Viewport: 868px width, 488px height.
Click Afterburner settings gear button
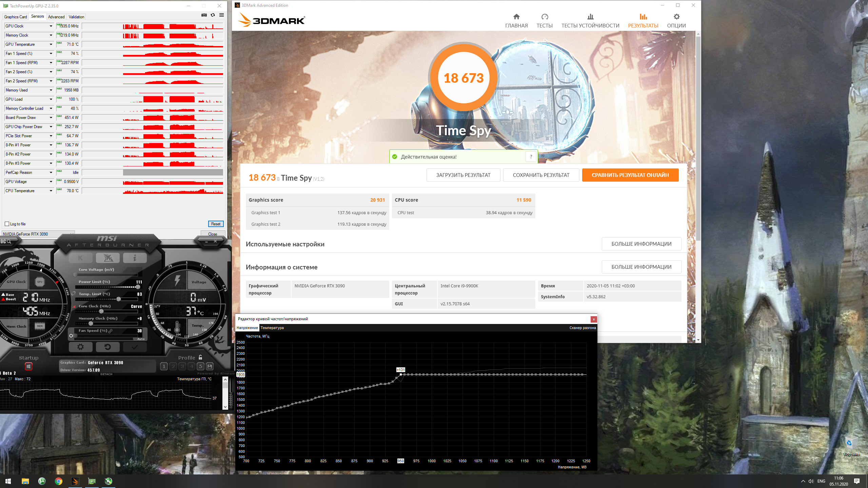click(x=80, y=347)
